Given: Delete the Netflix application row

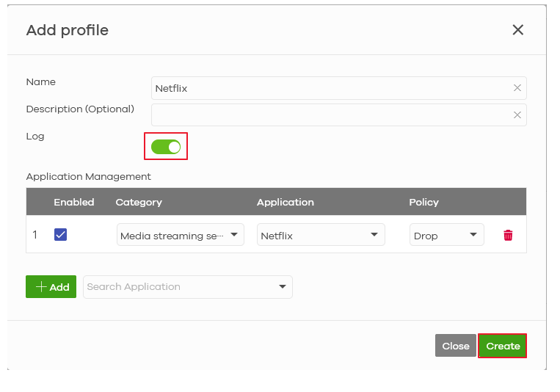Looking at the screenshot, I should [507, 236].
